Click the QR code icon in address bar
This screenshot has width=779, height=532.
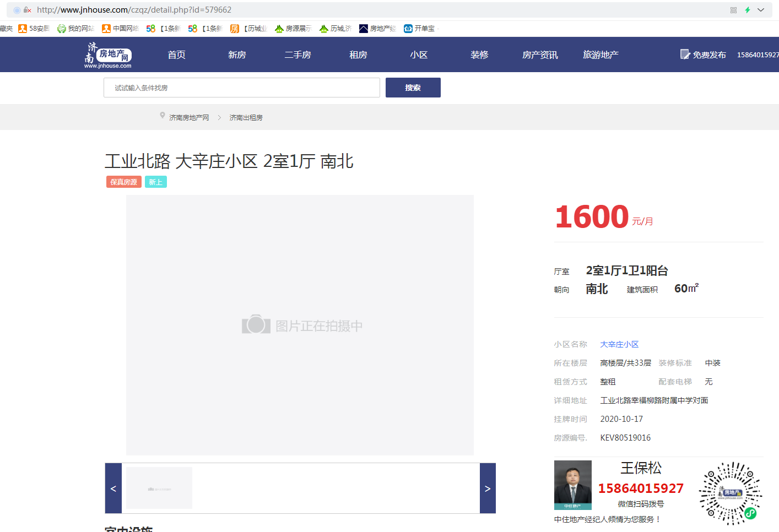pyautogui.click(x=733, y=10)
